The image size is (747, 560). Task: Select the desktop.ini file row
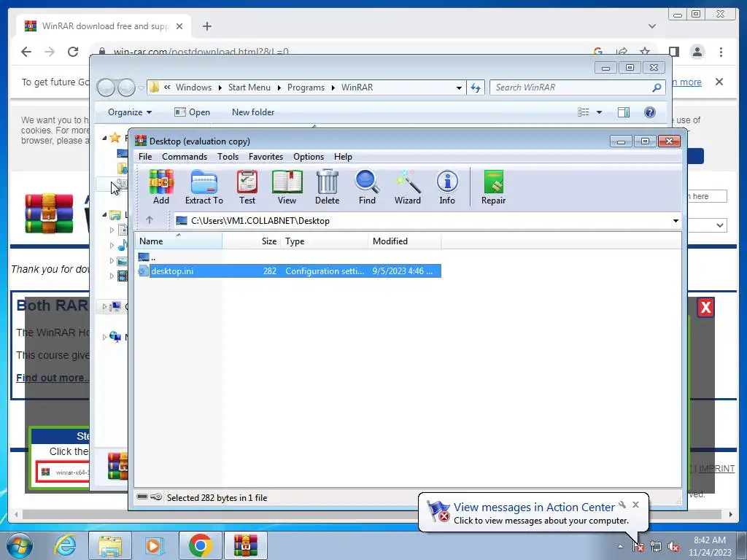point(289,271)
